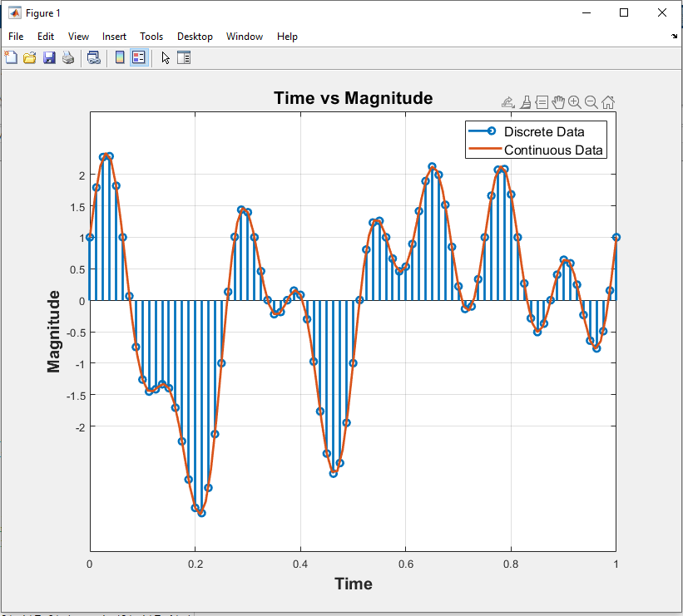This screenshot has width=683, height=616.
Task: Open the Property Inspector panel
Action: pyautogui.click(x=184, y=57)
